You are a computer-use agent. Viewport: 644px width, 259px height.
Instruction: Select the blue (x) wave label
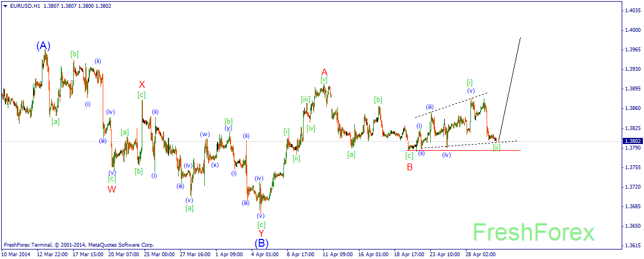(215, 165)
